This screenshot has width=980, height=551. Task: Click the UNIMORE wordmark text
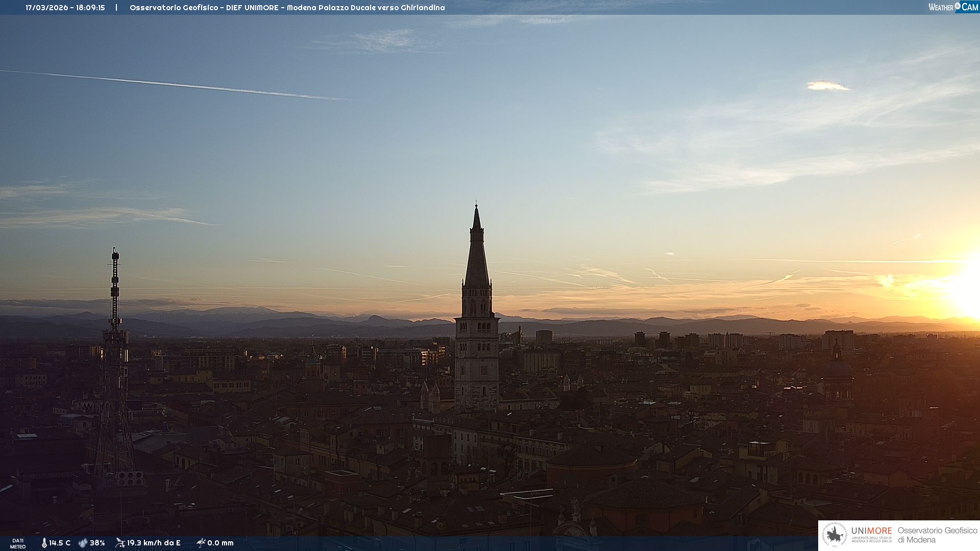pos(871,531)
